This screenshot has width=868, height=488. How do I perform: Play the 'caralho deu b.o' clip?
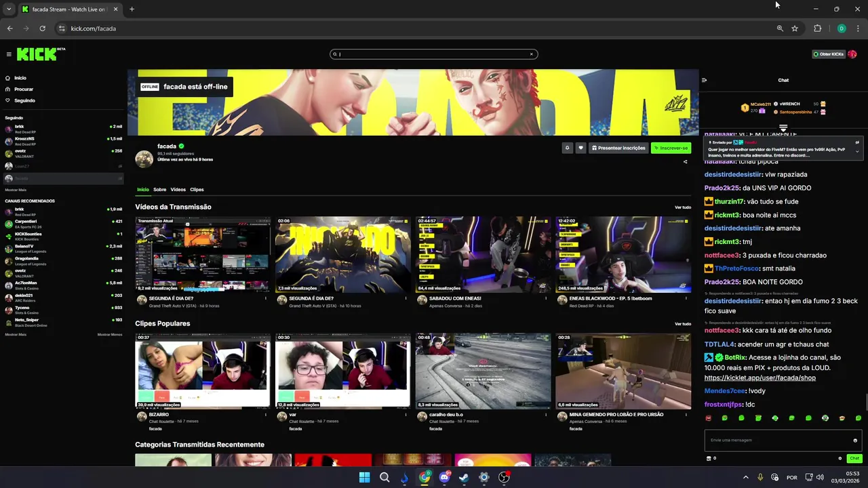483,371
